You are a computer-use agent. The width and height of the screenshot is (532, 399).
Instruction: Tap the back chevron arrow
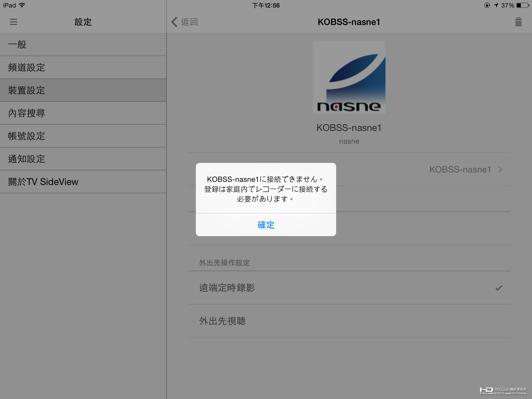point(174,22)
